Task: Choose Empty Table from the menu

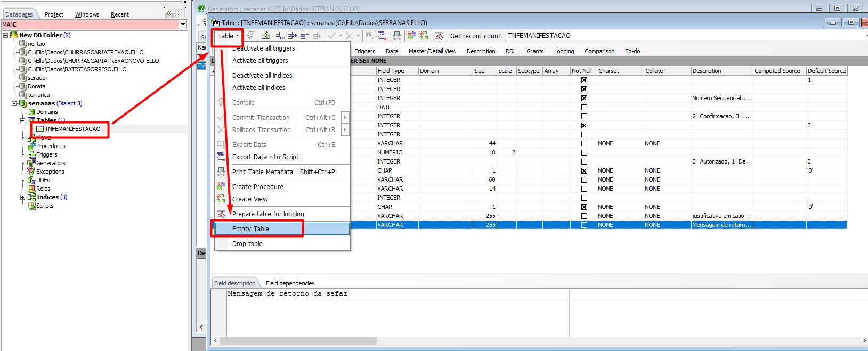Action: (x=250, y=229)
